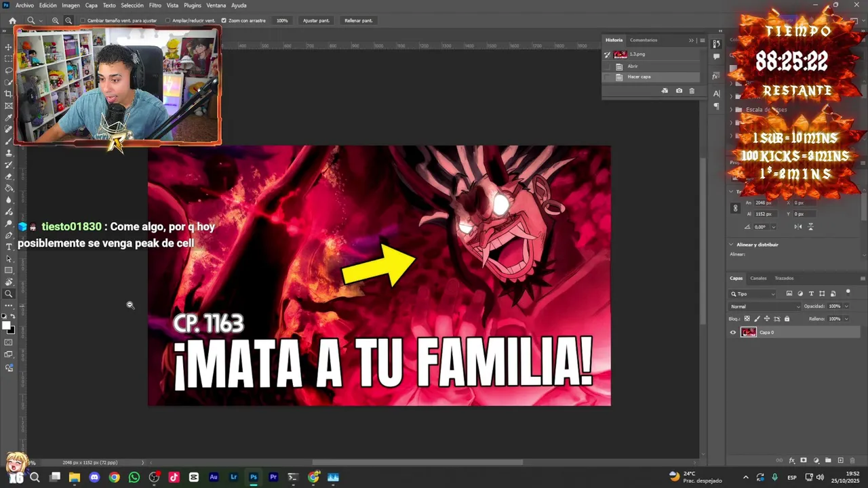
Task: Select the Horizontal Type tool
Action: pyautogui.click(x=9, y=247)
